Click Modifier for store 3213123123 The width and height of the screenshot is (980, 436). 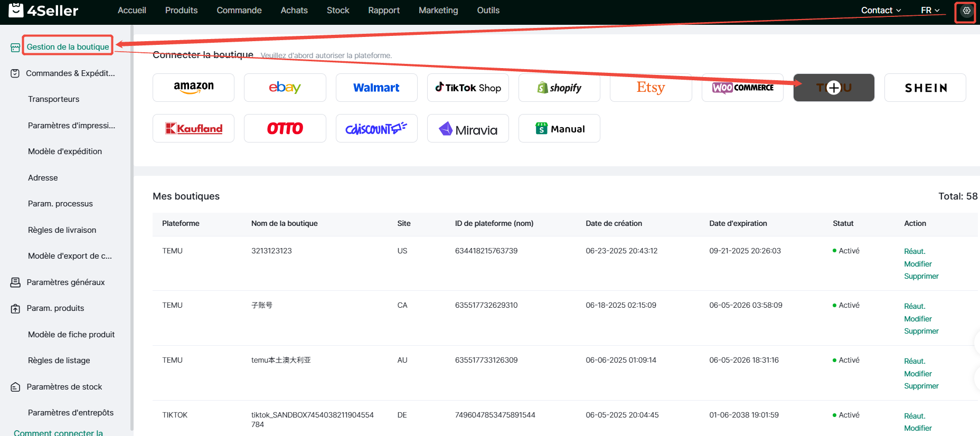[x=918, y=264]
